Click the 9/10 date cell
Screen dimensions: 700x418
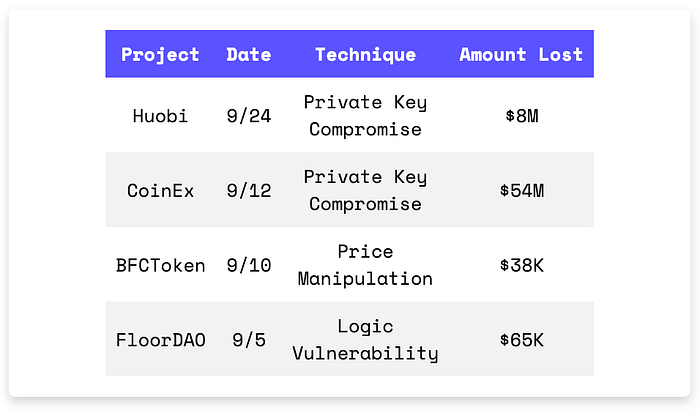click(249, 265)
